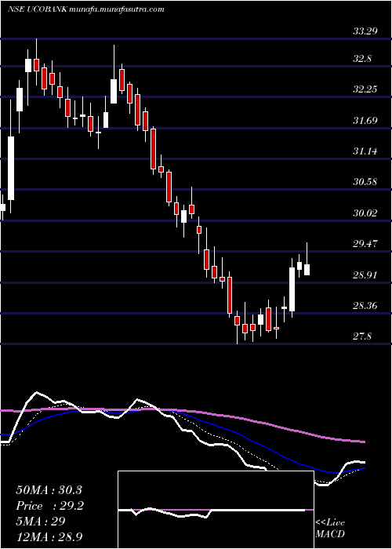Click the 28.36 price axis label
Image resolution: width=392 pixels, height=549 pixels.
365,307
